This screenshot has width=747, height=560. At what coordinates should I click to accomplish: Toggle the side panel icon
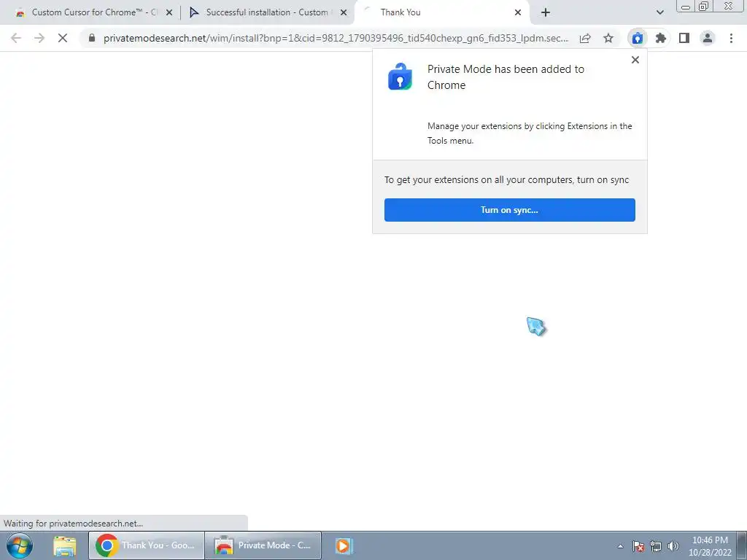coord(684,38)
